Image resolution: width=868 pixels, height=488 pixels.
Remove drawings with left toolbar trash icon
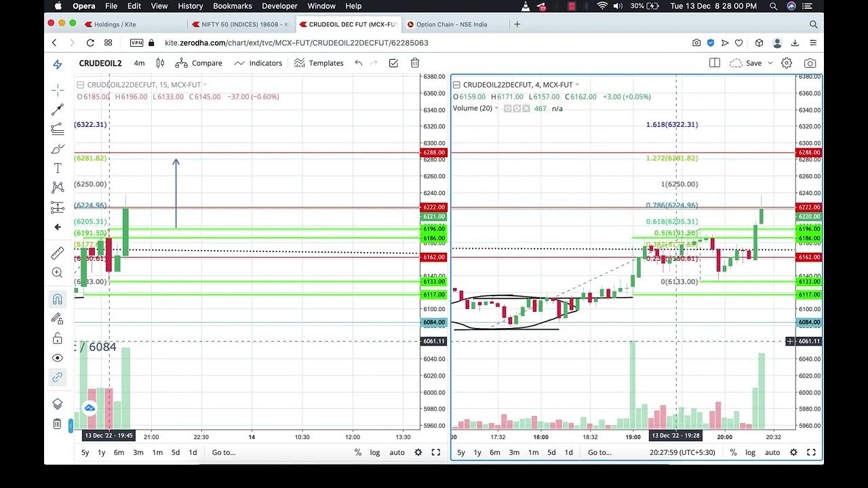[x=58, y=424]
